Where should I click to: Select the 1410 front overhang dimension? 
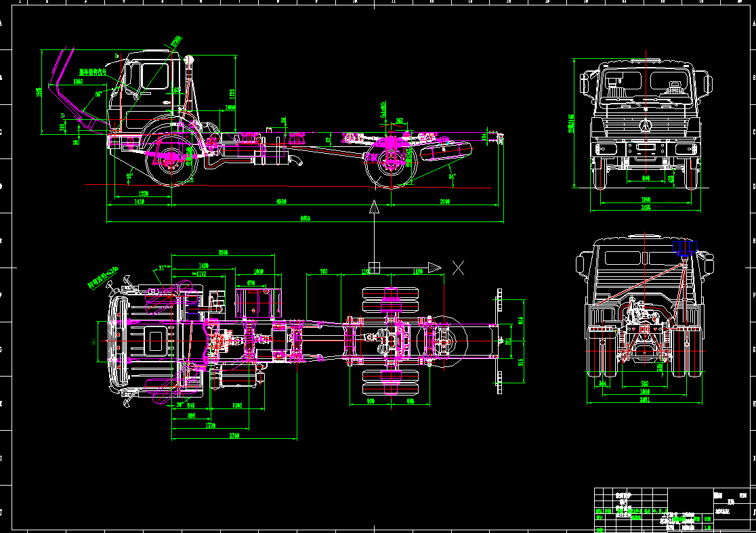[x=139, y=201]
